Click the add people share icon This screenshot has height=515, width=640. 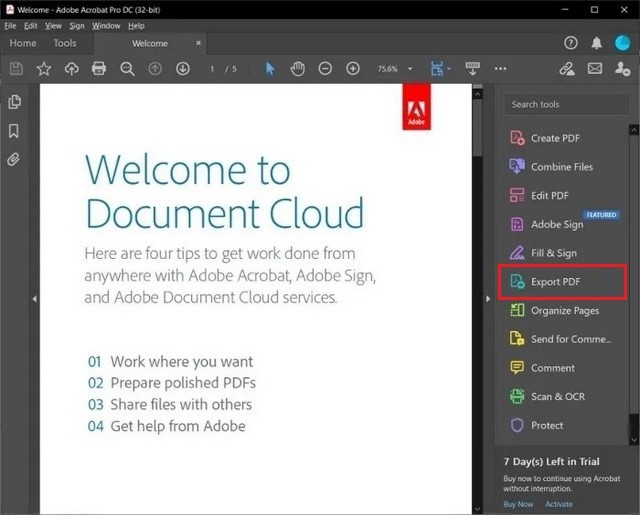pyautogui.click(x=622, y=69)
